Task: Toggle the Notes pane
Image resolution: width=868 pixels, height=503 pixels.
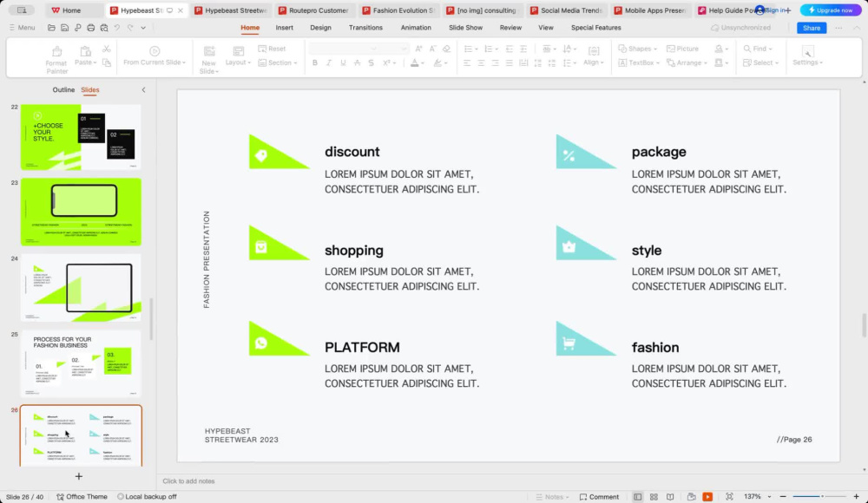Action: point(552,497)
